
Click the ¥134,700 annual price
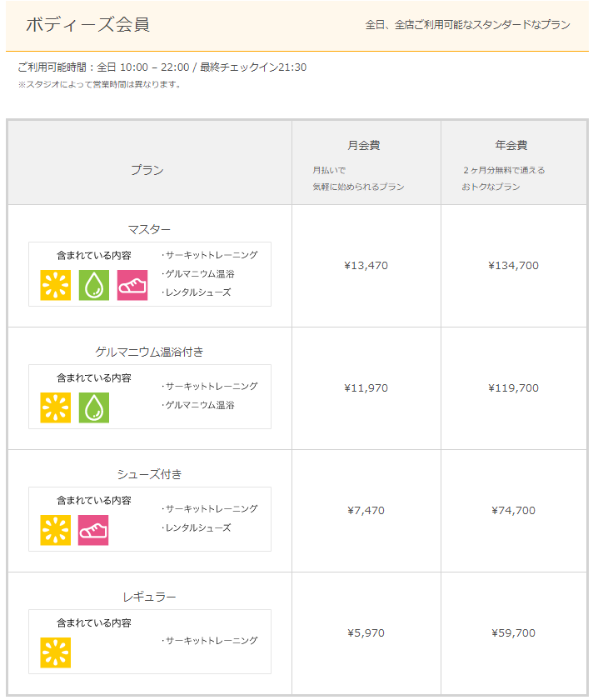514,266
